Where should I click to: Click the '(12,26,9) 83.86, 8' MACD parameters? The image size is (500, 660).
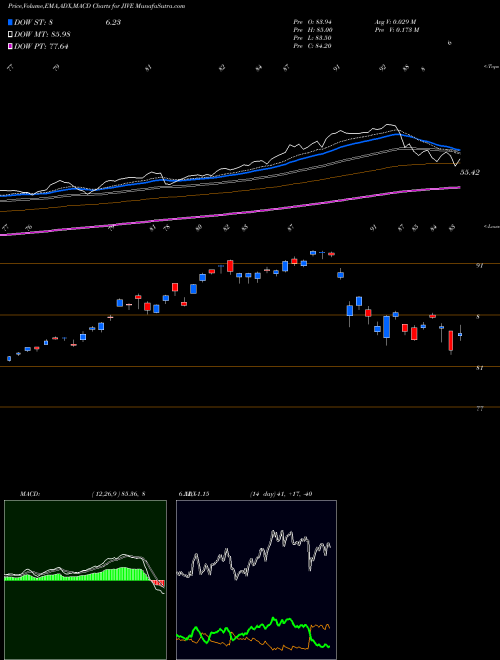118,494
